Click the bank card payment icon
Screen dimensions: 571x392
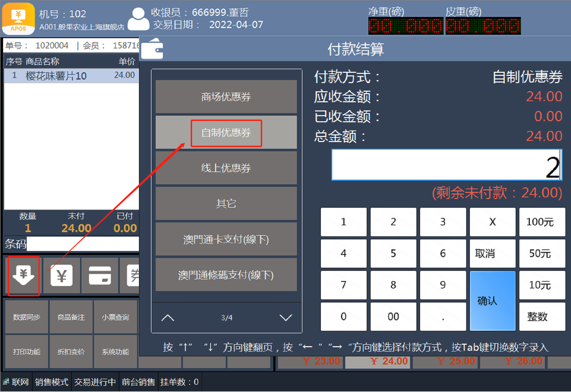[100, 276]
